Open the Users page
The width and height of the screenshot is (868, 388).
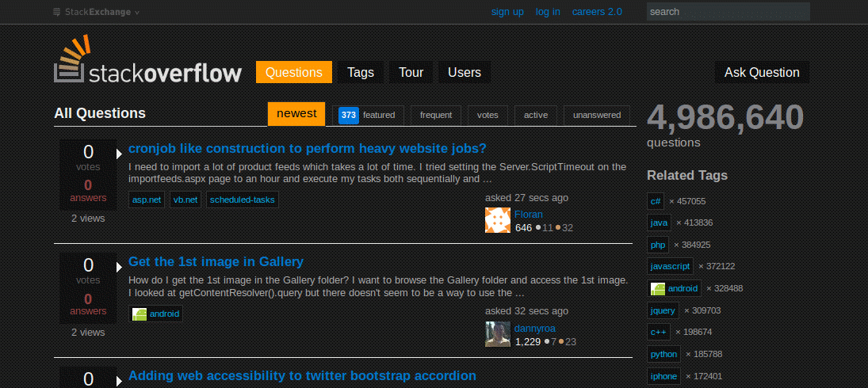point(464,72)
